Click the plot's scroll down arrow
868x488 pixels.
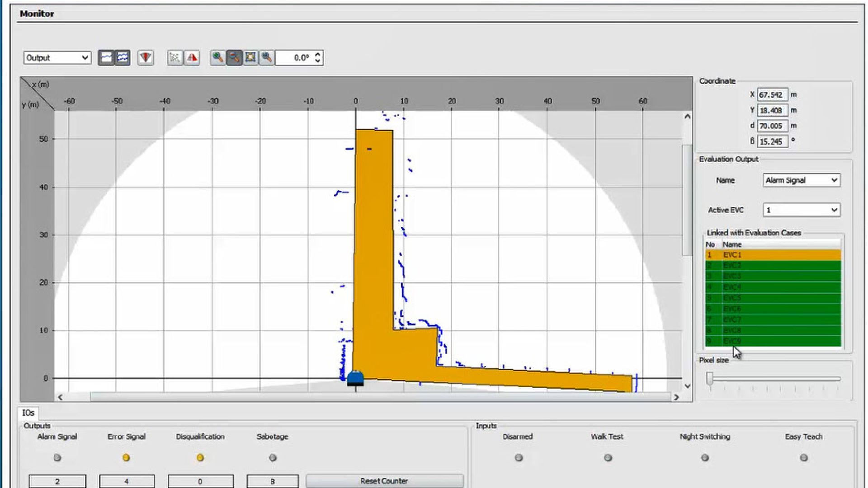pyautogui.click(x=687, y=386)
